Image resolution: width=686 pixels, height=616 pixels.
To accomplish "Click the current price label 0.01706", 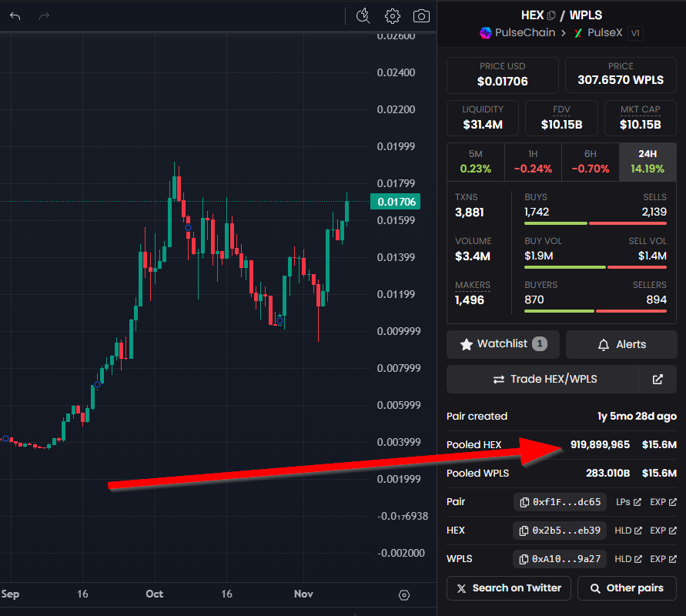I will 396,202.
